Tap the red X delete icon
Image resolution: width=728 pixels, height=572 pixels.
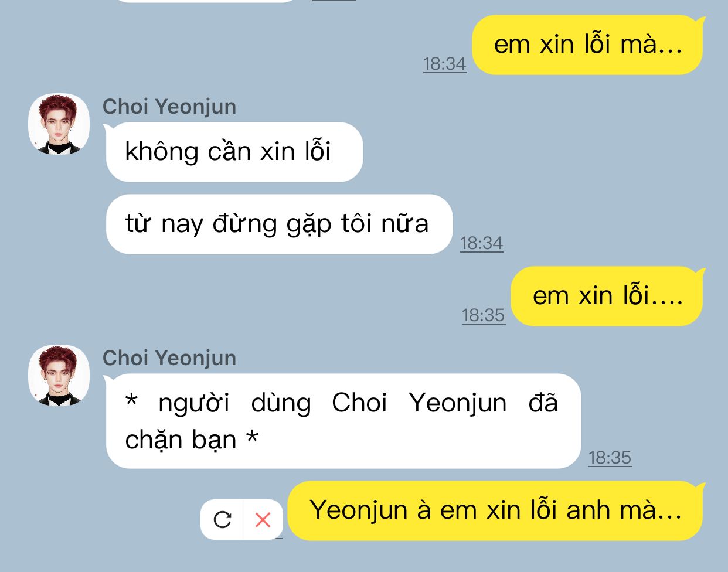(x=263, y=519)
